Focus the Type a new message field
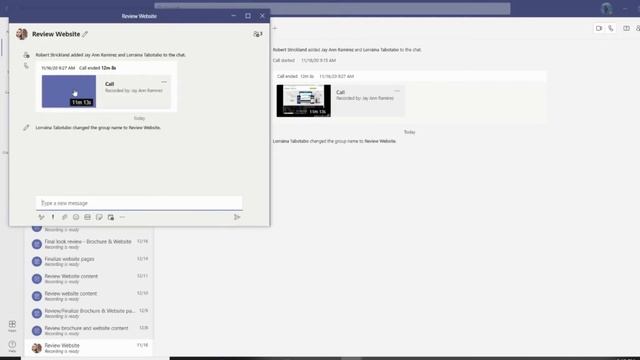The height and width of the screenshot is (360, 640). pyautogui.click(x=139, y=203)
